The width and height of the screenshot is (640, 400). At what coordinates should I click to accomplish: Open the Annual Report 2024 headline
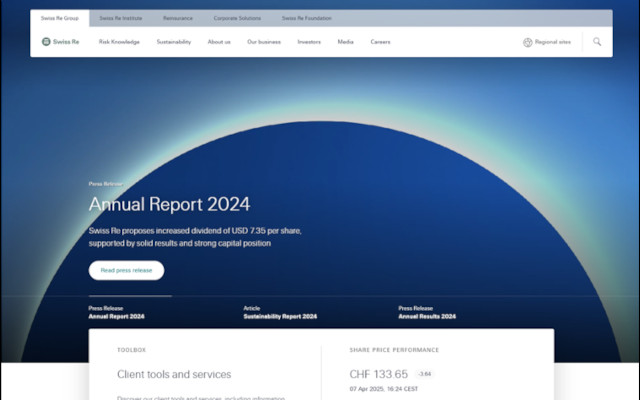169,204
